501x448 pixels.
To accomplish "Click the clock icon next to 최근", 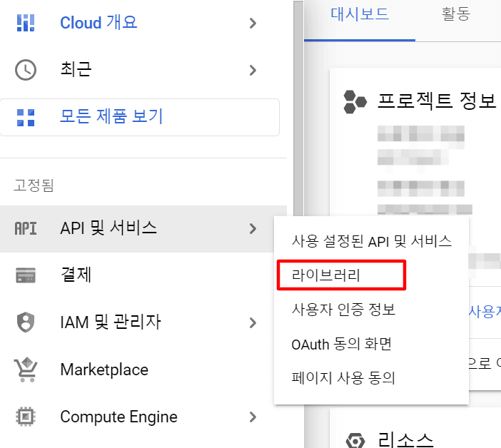I will pyautogui.click(x=26, y=70).
